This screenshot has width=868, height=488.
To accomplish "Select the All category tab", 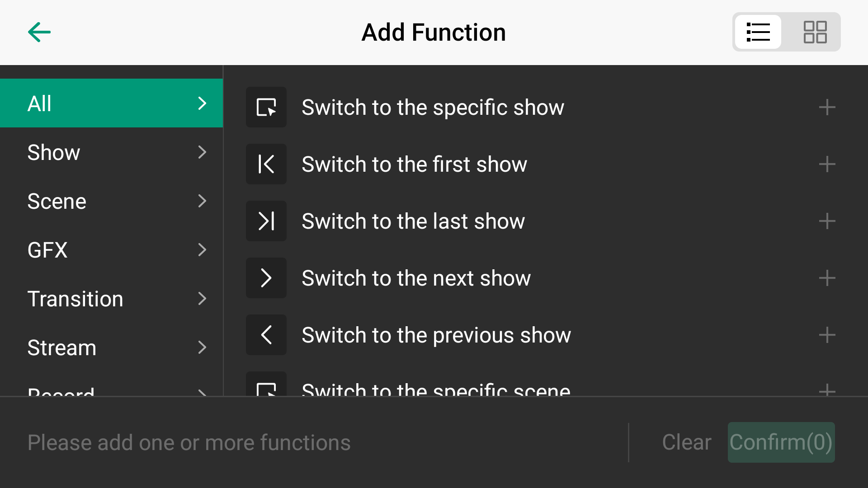I will click(x=111, y=103).
